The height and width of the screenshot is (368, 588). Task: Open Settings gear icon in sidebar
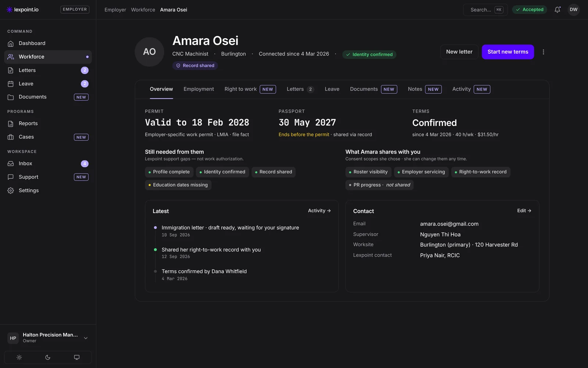[11, 191]
